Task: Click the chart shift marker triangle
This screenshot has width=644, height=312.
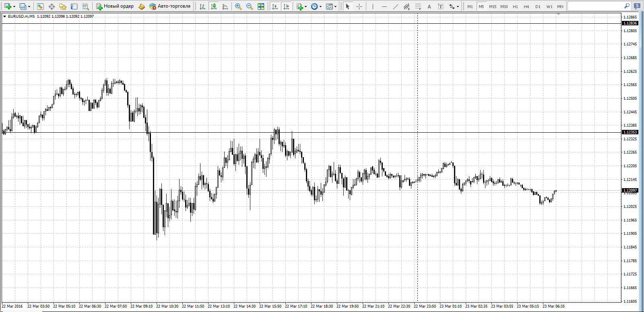Action: pyautogui.click(x=559, y=14)
